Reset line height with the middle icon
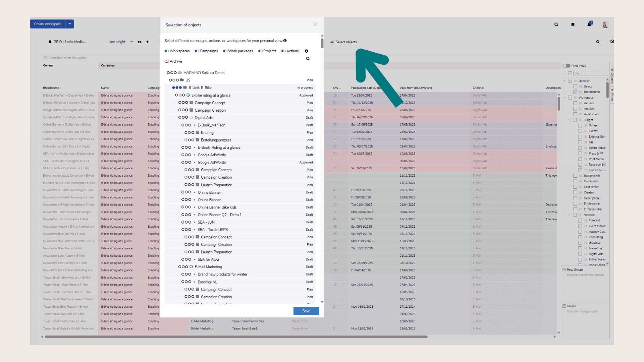The height and width of the screenshot is (362, 644). tap(140, 42)
